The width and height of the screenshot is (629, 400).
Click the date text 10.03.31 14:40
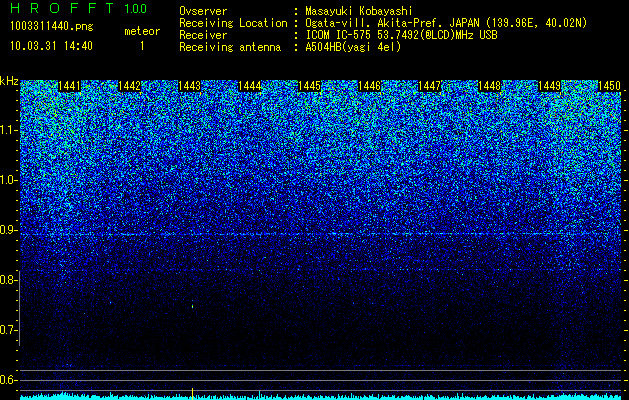(51, 46)
